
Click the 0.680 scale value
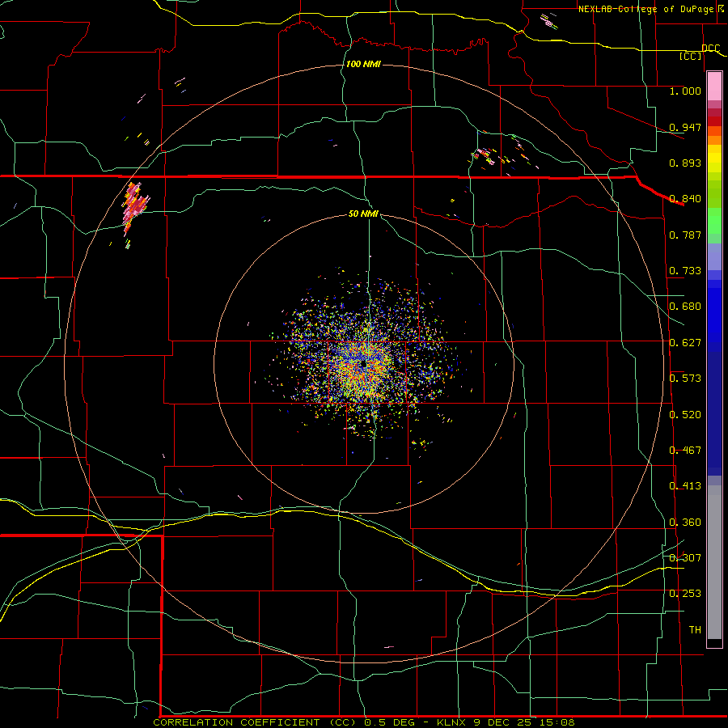tap(685, 307)
